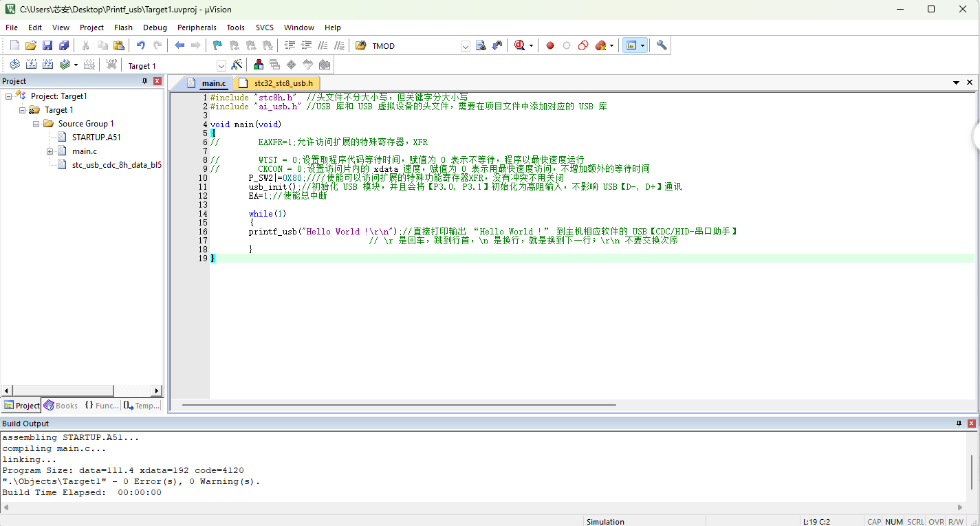The width and height of the screenshot is (980, 526).
Task: Open Configuration wrench icon
Action: click(x=662, y=45)
